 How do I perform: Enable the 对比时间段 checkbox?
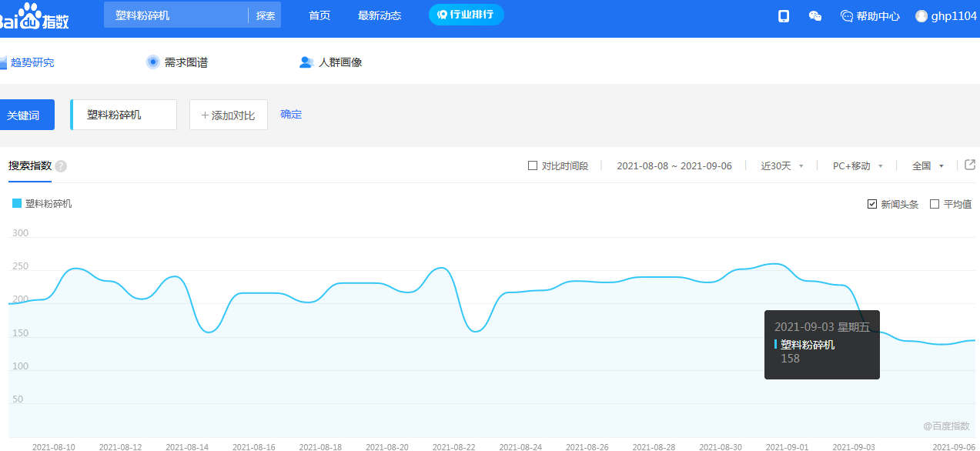tap(533, 165)
